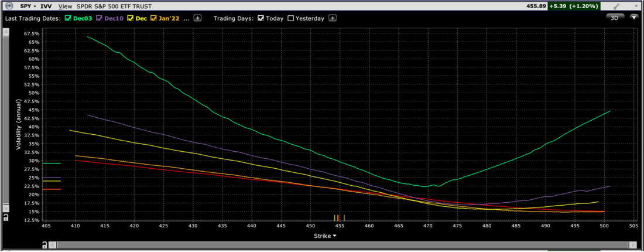Open the View menu

coord(65,6)
